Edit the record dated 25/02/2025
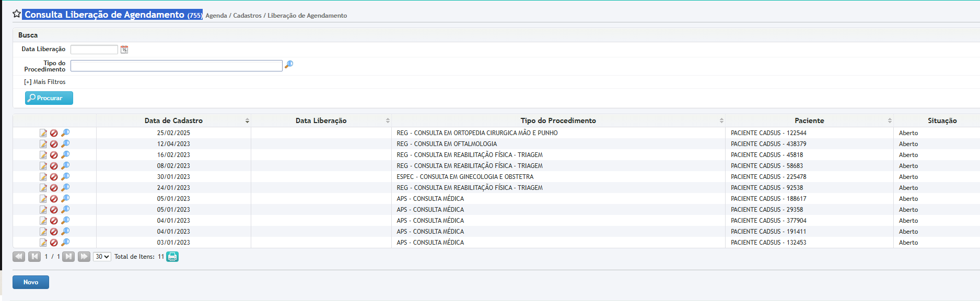980x301 pixels. 43,133
